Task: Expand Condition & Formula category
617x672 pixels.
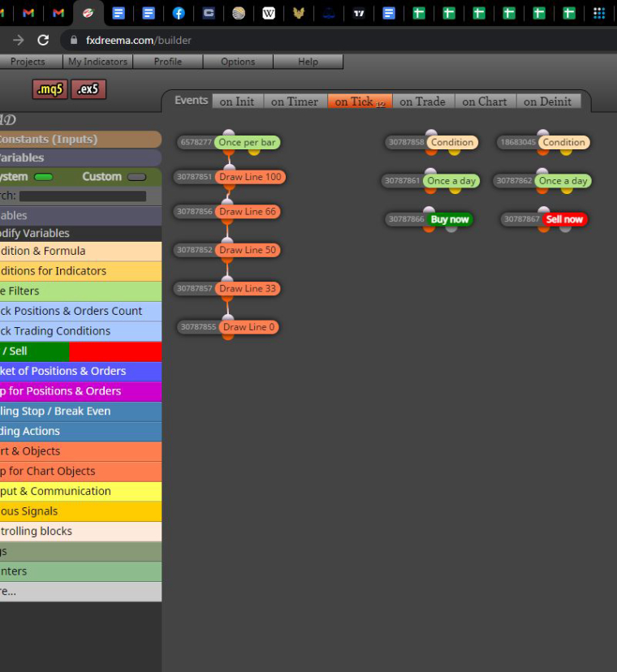Action: (x=80, y=251)
